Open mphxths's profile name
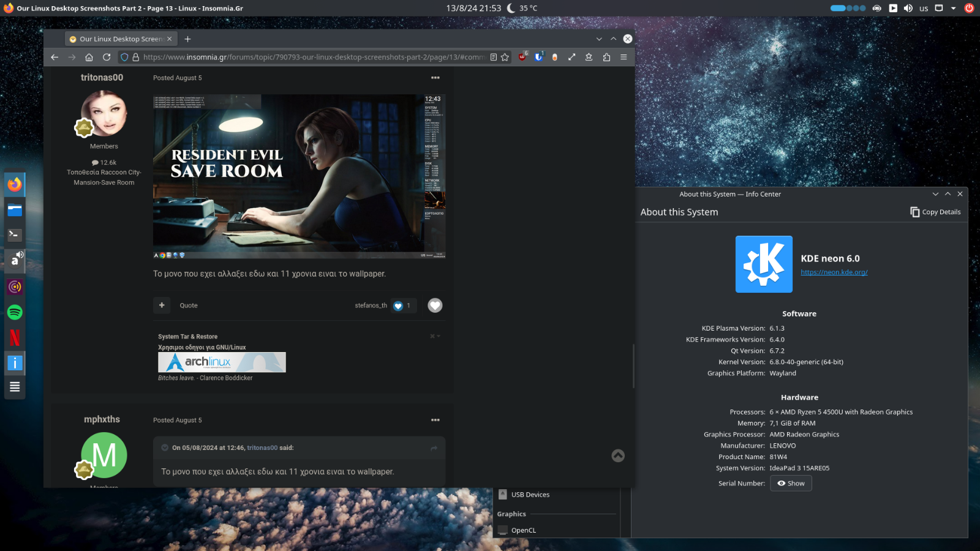The height and width of the screenshot is (551, 980). tap(102, 419)
